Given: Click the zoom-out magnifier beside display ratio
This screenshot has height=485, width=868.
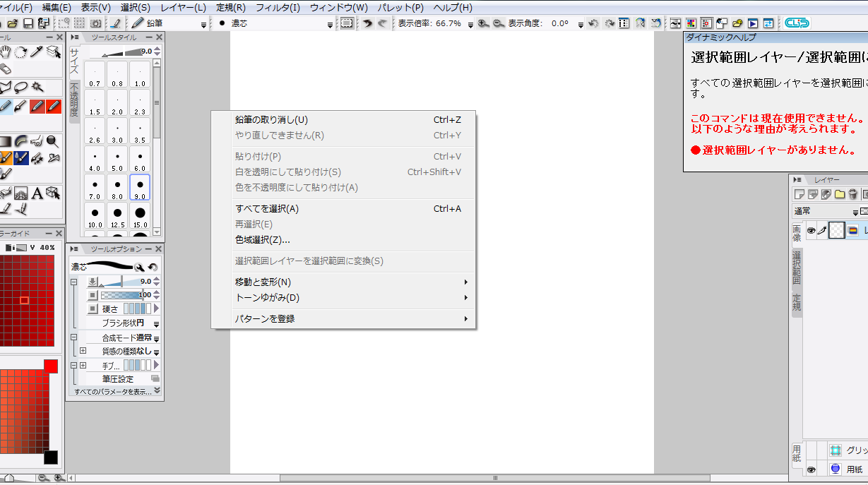Looking at the screenshot, I should [x=499, y=23].
